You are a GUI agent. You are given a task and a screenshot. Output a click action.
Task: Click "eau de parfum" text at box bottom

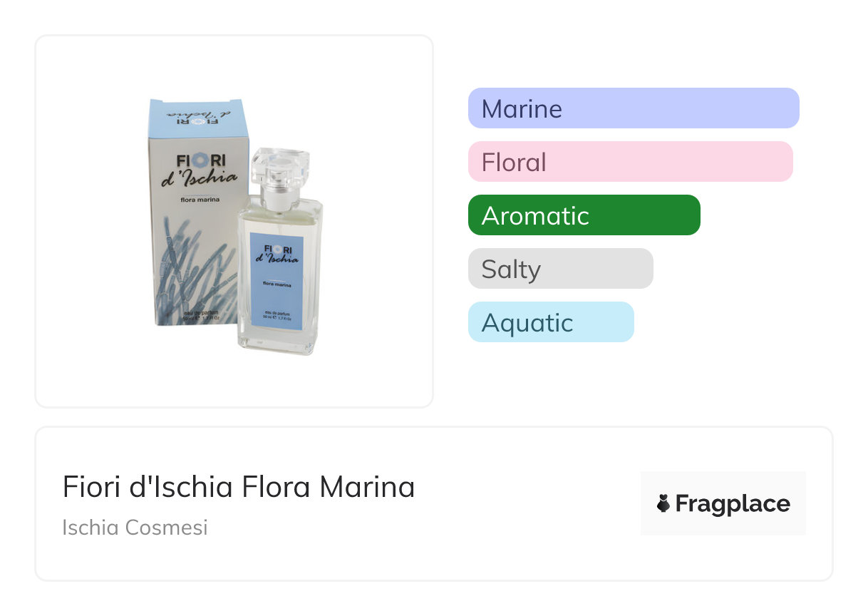coord(201,314)
